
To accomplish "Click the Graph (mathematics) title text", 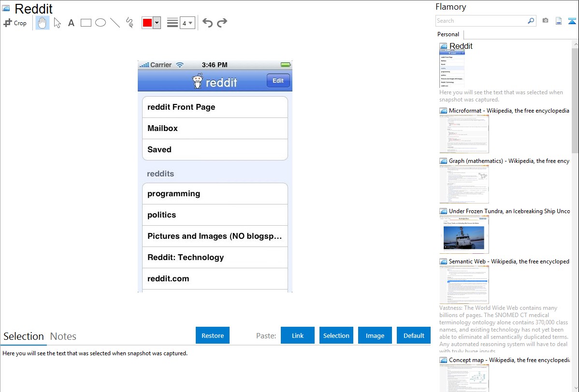I will (509, 161).
